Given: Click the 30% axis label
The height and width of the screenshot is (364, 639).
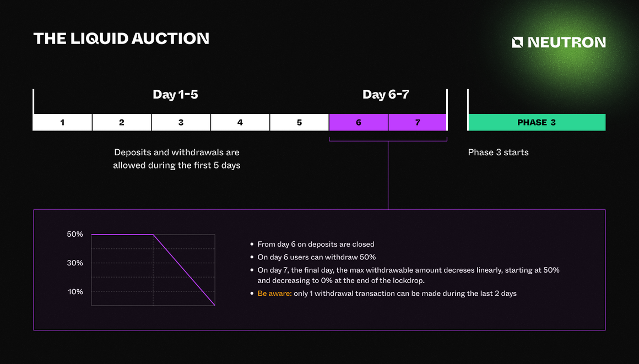Looking at the screenshot, I should point(75,263).
